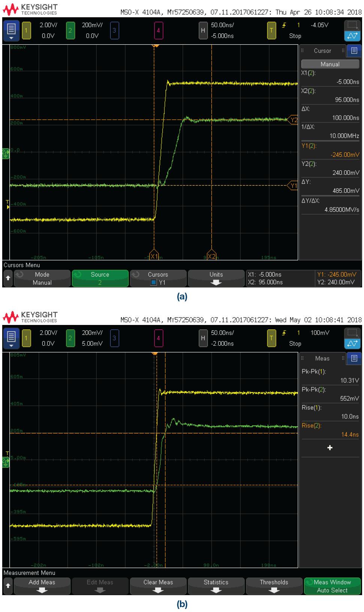This screenshot has width=364, height=612.
Task: Toggle the Cursors Y1 selection softkey
Action: pos(158,278)
